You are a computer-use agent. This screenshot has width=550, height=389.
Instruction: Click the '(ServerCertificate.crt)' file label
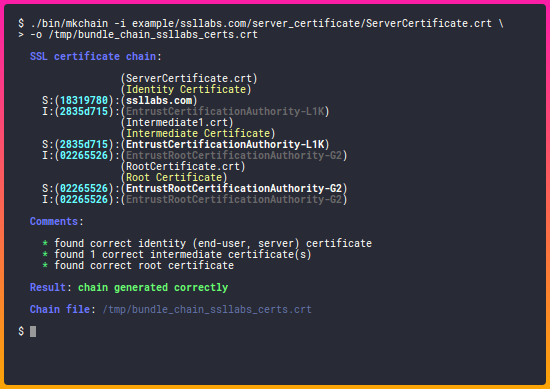(x=189, y=78)
